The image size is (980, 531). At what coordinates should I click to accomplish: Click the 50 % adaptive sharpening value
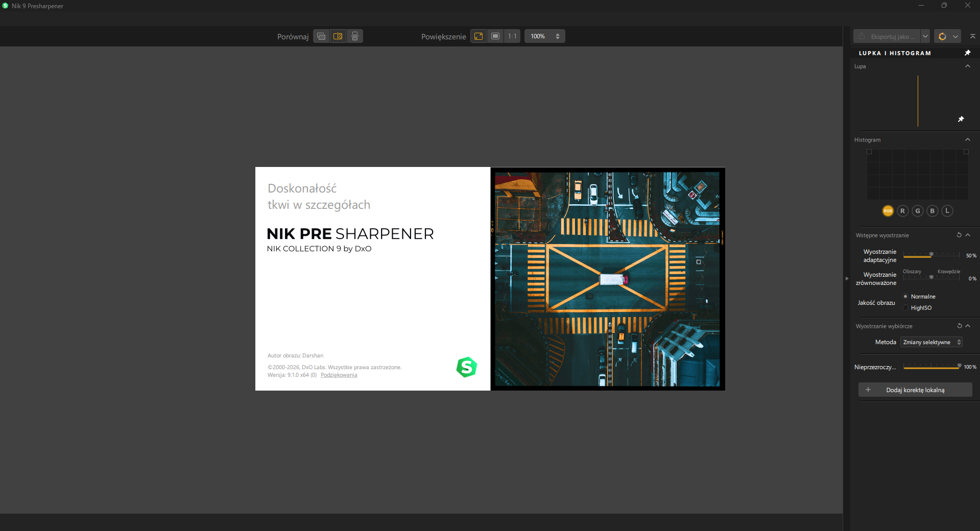coord(971,255)
